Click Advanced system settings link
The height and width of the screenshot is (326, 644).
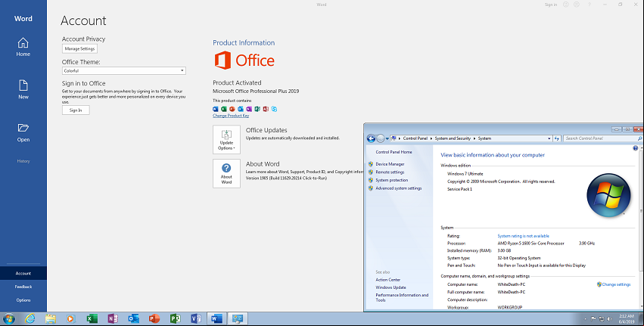[x=398, y=188]
